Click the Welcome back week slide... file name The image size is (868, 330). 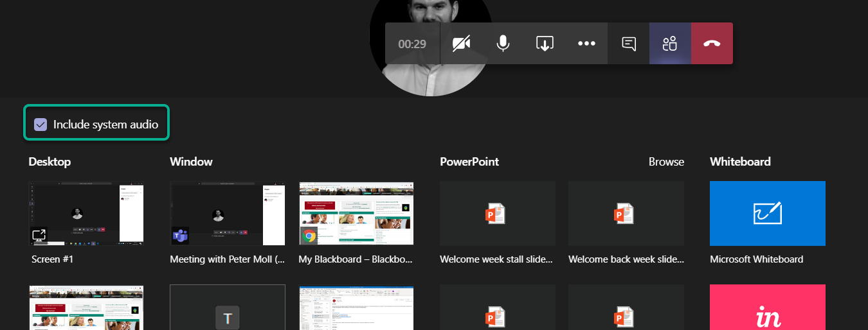tap(626, 259)
